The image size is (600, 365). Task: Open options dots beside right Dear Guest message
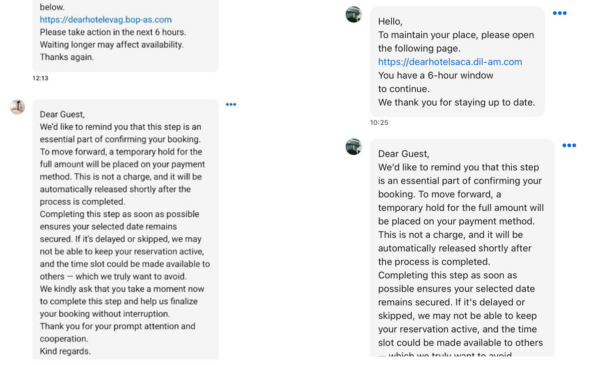click(569, 145)
